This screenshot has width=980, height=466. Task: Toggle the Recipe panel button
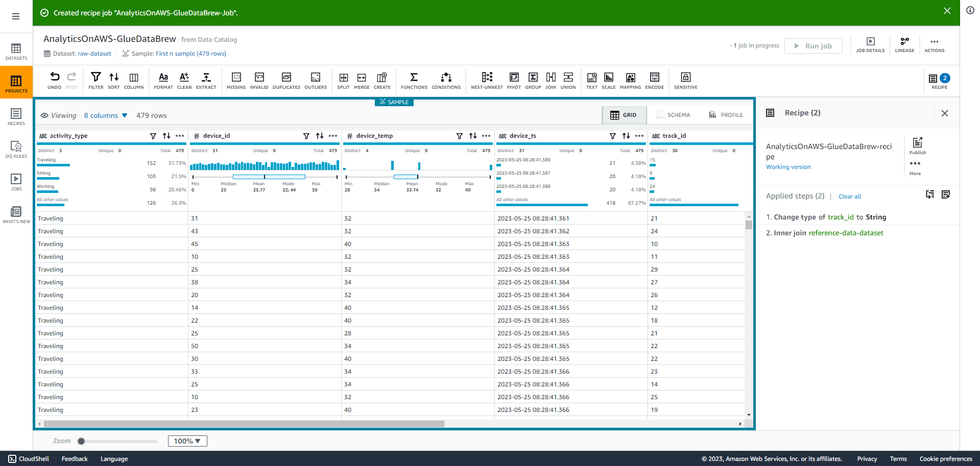(x=939, y=81)
